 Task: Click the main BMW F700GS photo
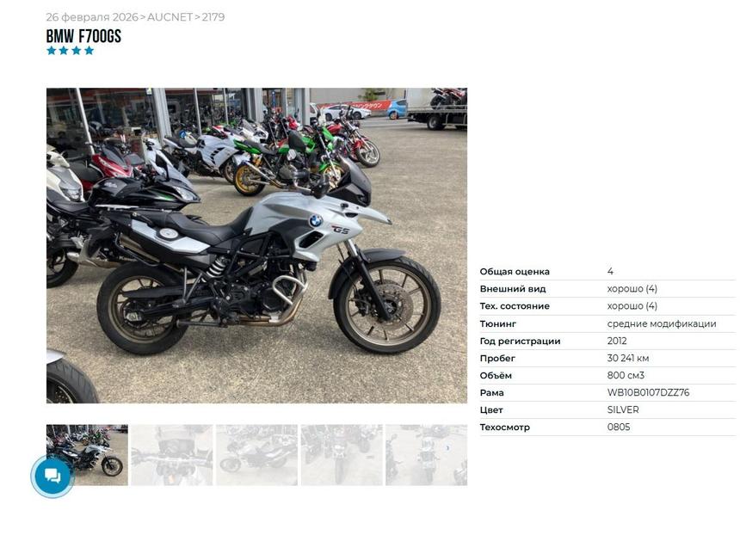256,245
